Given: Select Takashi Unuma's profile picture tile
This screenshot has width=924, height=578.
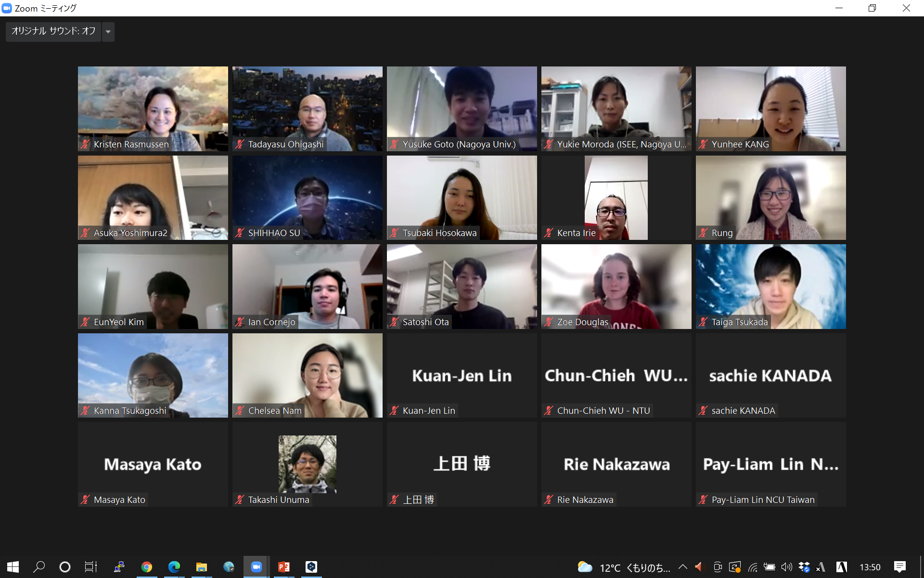Looking at the screenshot, I should click(308, 464).
